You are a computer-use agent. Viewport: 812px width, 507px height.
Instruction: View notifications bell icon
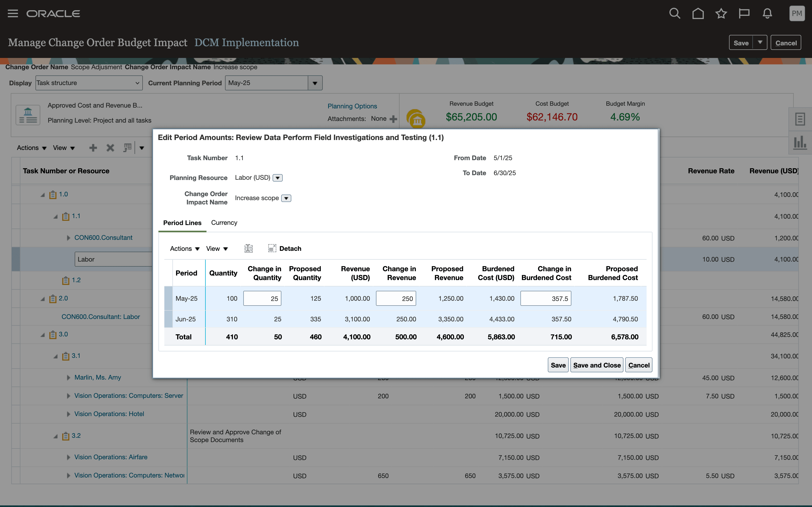click(767, 13)
